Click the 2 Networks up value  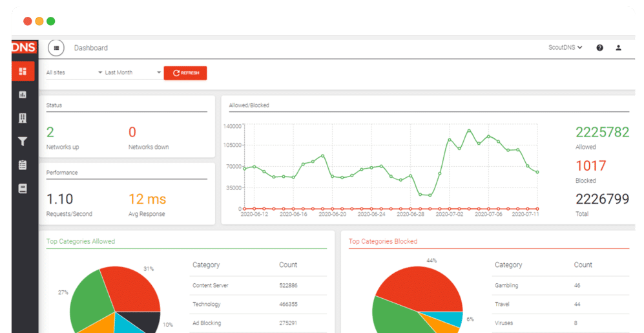pos(50,132)
